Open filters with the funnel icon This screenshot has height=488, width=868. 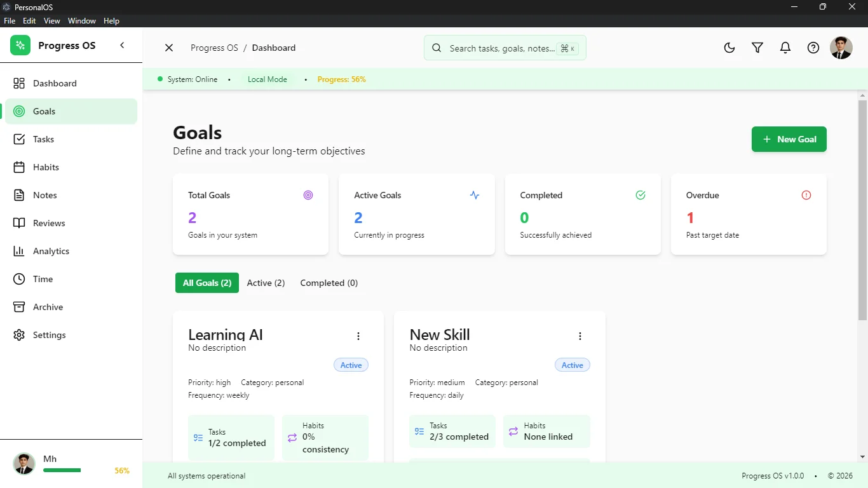(x=757, y=48)
